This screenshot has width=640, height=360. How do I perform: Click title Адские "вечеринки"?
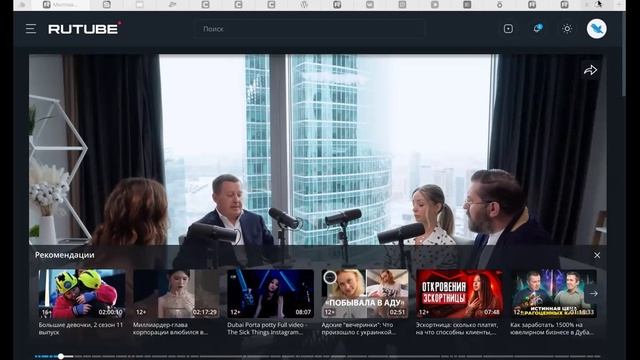358,329
